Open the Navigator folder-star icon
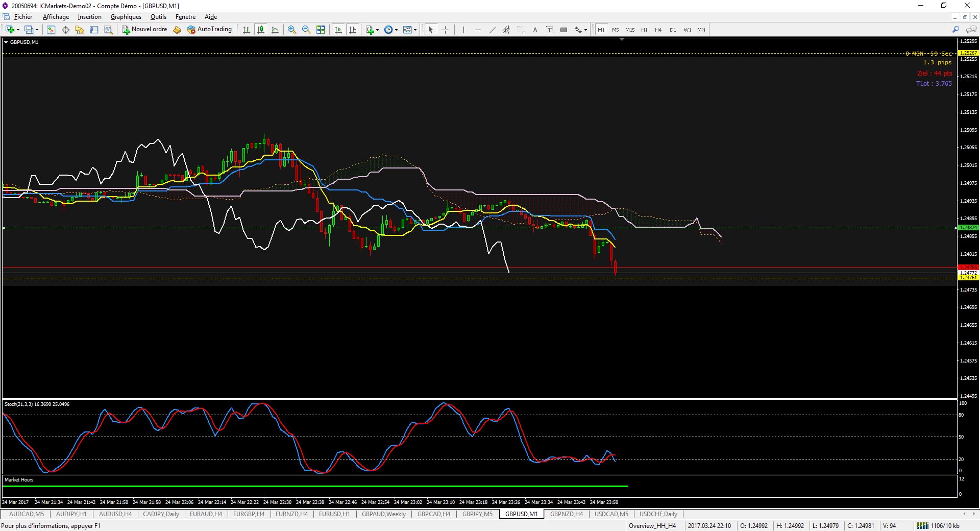Screen dimensions: 980x531 (x=80, y=30)
